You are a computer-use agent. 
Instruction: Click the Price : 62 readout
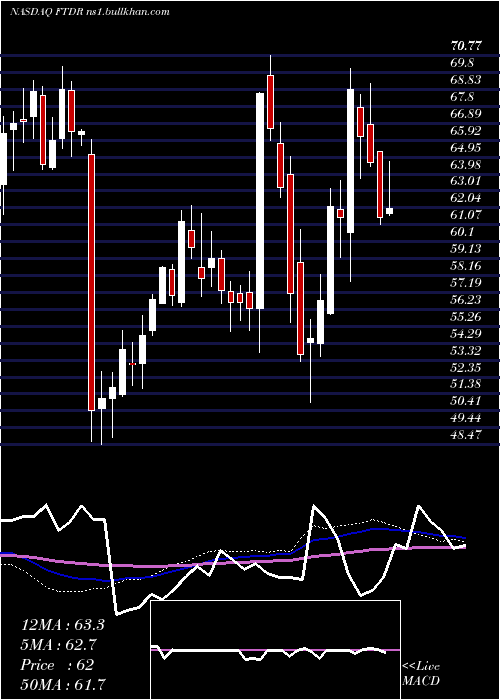pyautogui.click(x=57, y=665)
